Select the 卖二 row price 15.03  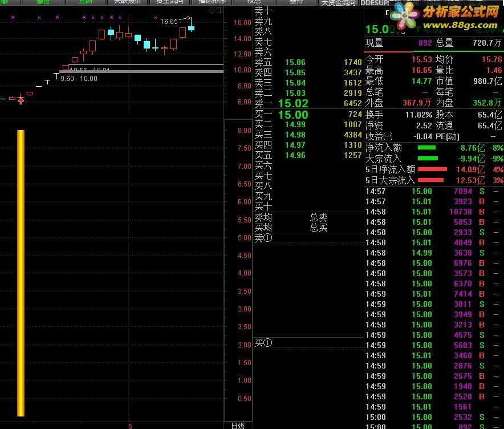point(295,93)
